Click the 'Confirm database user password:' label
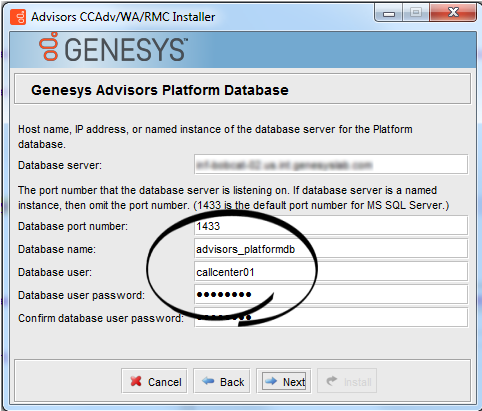The width and height of the screenshot is (482, 411). [x=101, y=318]
